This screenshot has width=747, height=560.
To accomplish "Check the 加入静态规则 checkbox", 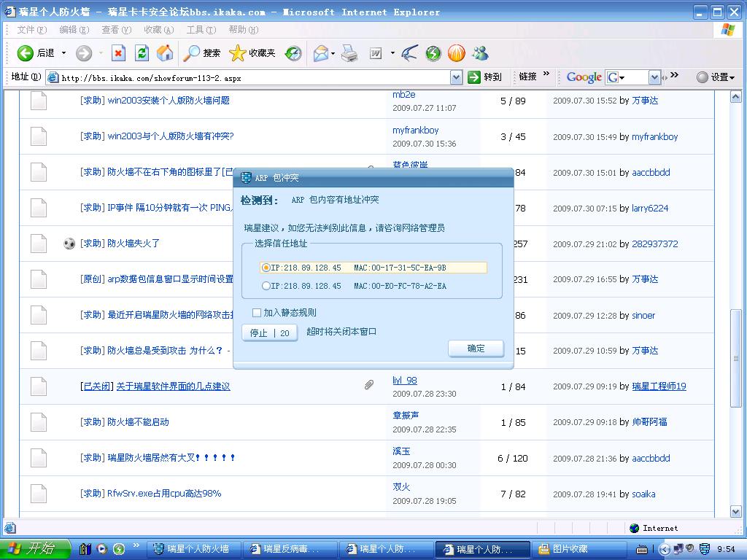I will 257,312.
